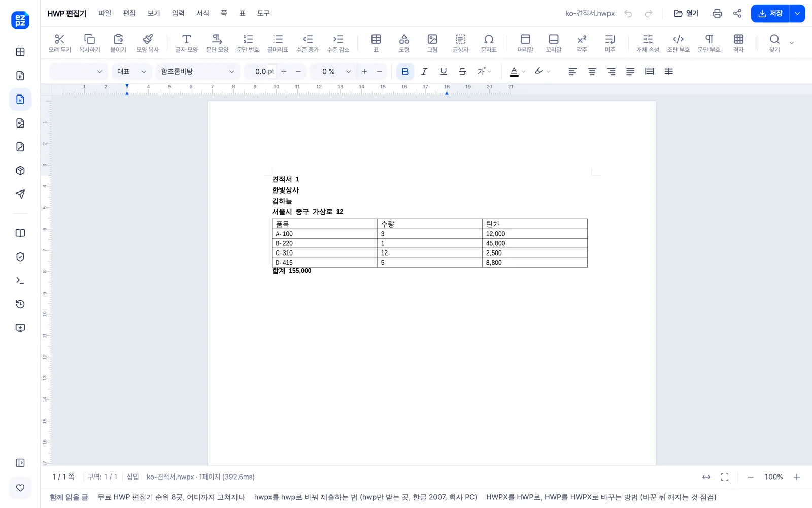Click the 복사하기 copy icon
Screen dimensions: 812x508
[x=89, y=39]
